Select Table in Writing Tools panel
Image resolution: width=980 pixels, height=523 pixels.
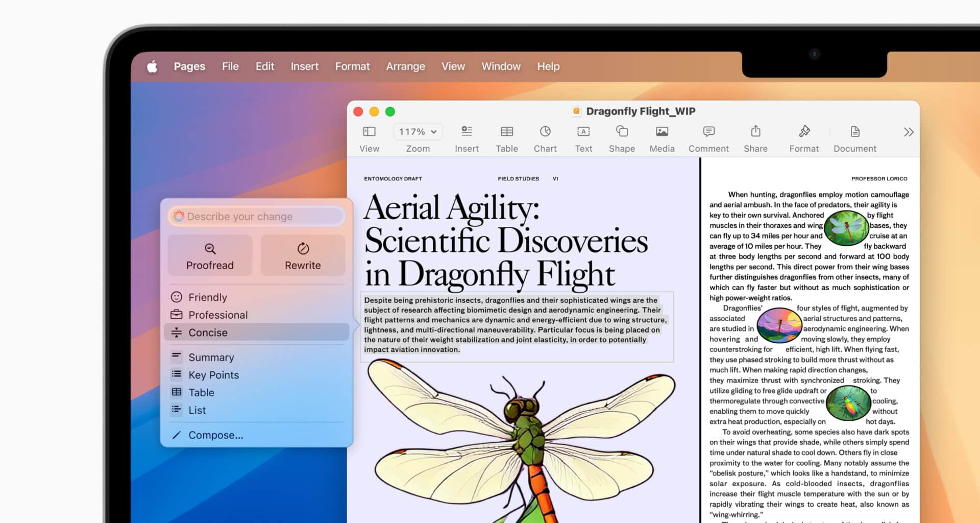click(257, 392)
